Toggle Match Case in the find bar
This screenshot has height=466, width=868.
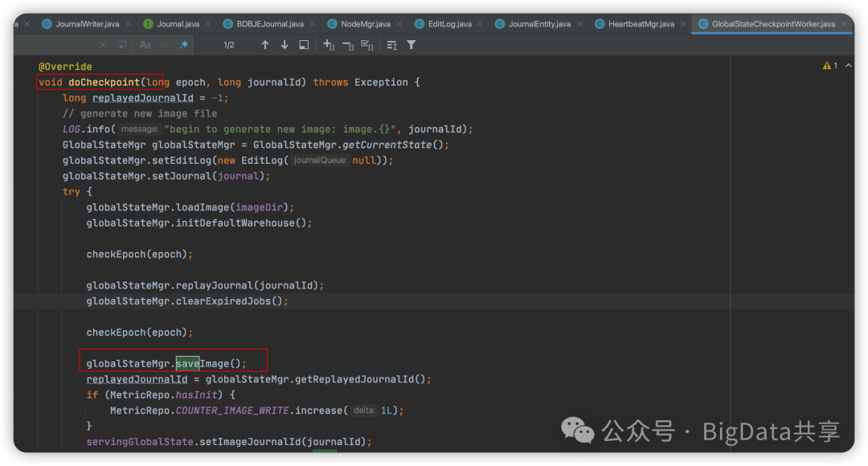click(x=145, y=45)
